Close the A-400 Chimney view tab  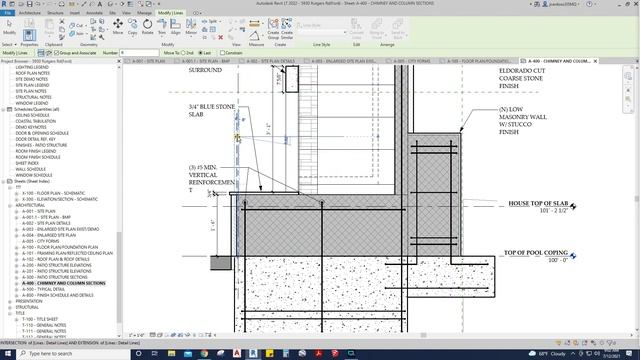595,61
